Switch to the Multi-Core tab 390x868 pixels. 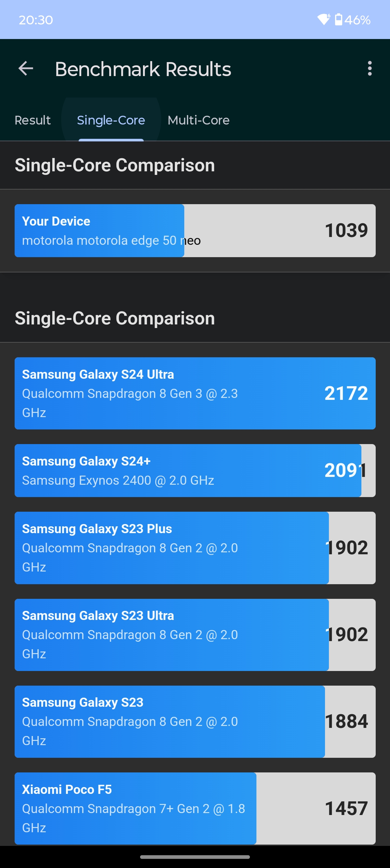[x=198, y=120]
